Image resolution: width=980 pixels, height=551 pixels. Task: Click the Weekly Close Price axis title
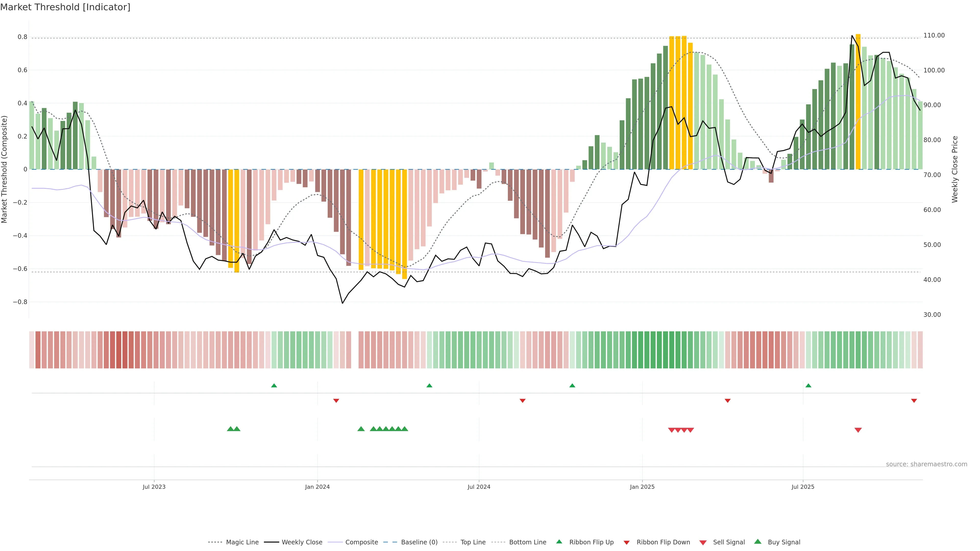tap(954, 169)
